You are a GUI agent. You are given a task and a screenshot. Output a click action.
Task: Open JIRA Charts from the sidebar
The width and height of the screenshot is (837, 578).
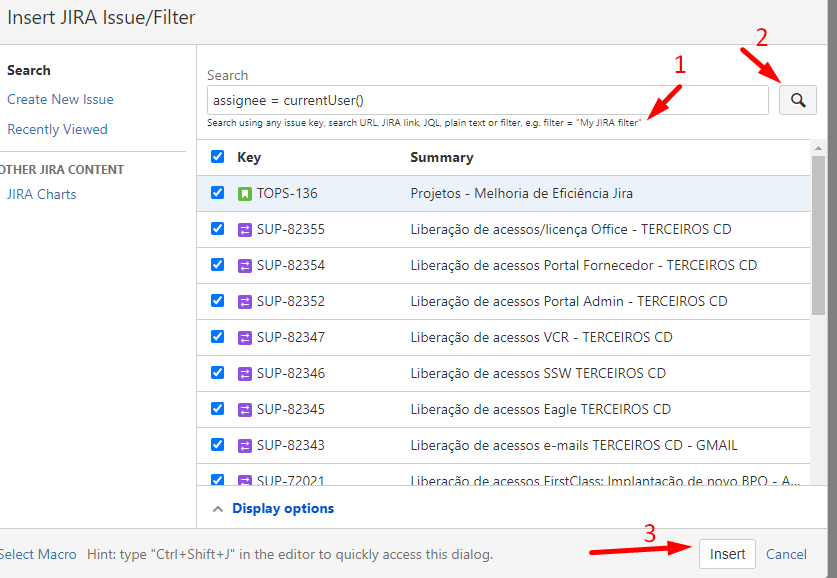pyautogui.click(x=42, y=194)
